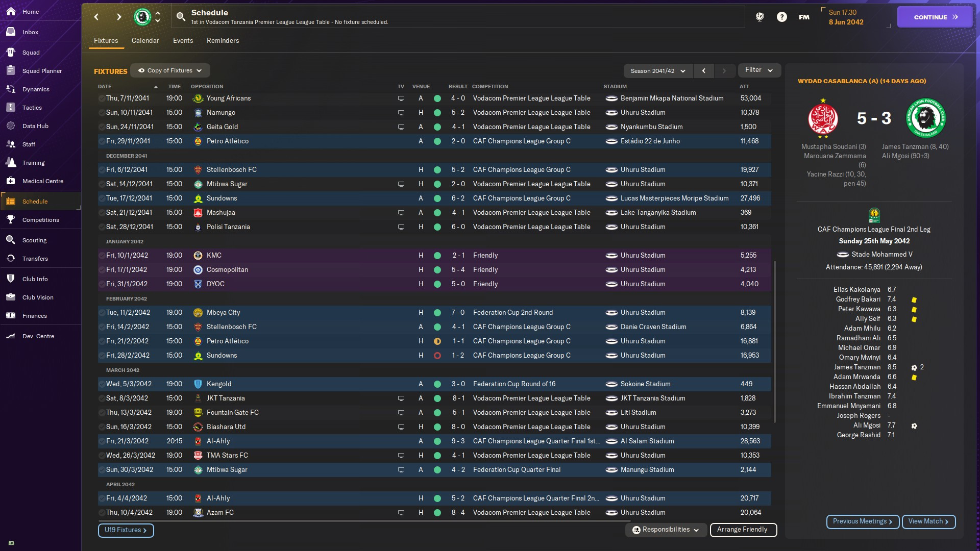Open the Copy of Fixtures view dropdown

point(170,70)
